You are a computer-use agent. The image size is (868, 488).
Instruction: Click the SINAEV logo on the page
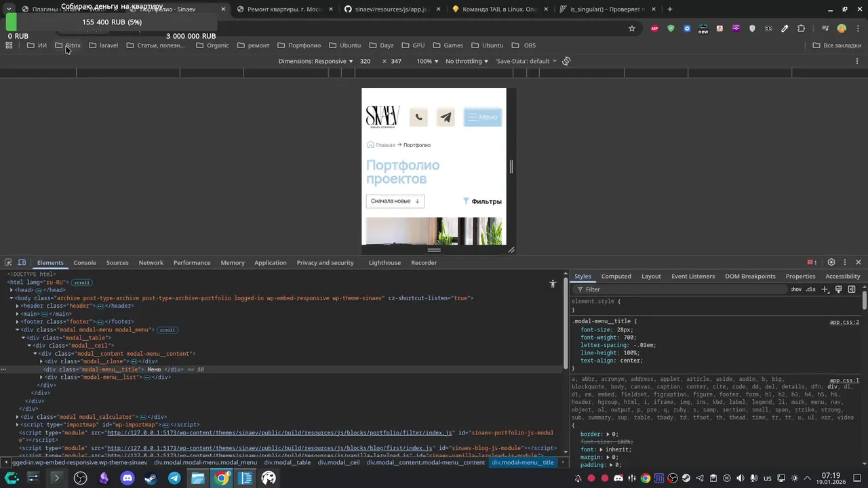coord(383,117)
